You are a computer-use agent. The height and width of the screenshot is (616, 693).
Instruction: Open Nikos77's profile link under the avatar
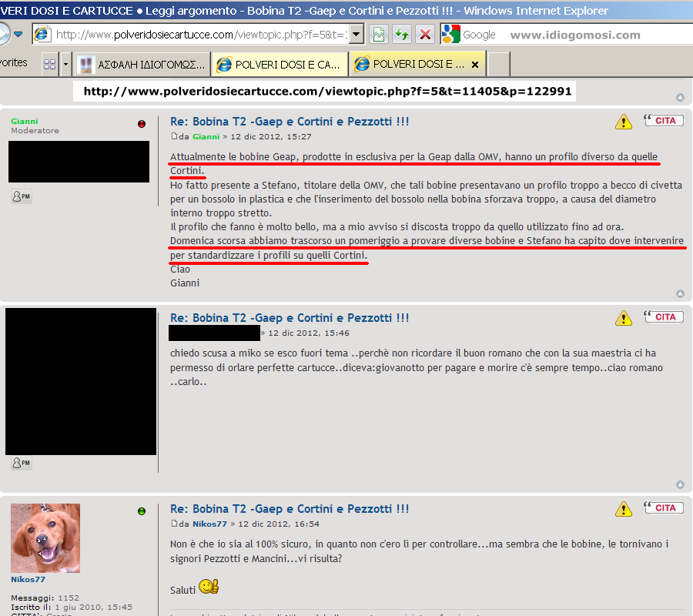[x=28, y=579]
